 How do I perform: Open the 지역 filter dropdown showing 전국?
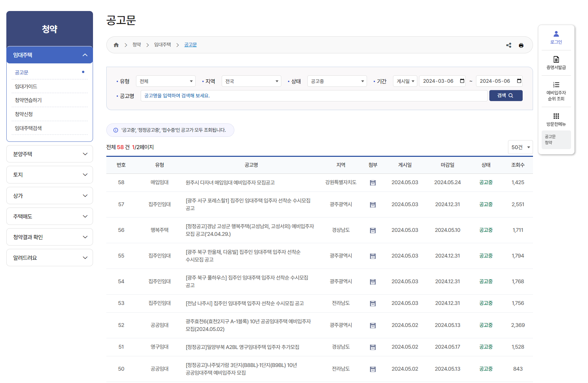pyautogui.click(x=251, y=81)
